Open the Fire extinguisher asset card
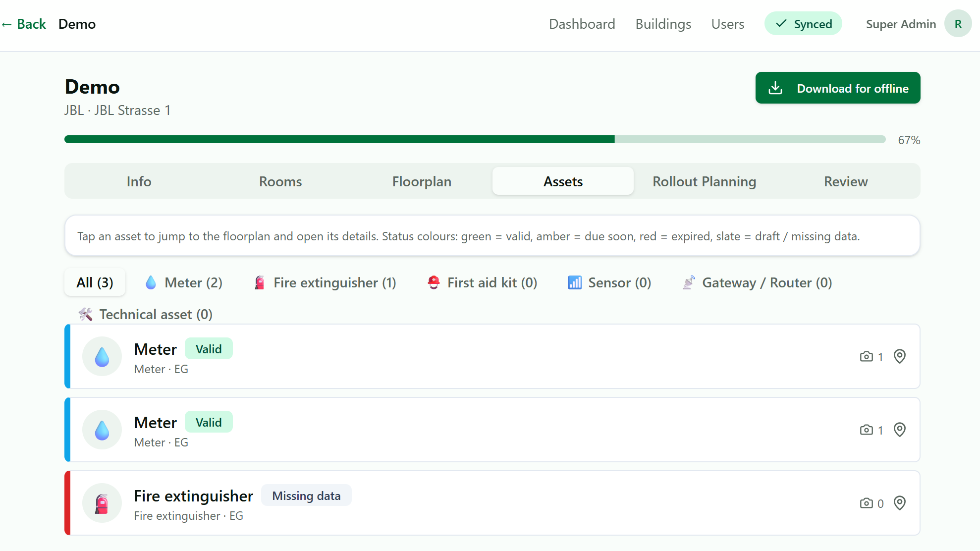The height and width of the screenshot is (551, 980). [492, 503]
